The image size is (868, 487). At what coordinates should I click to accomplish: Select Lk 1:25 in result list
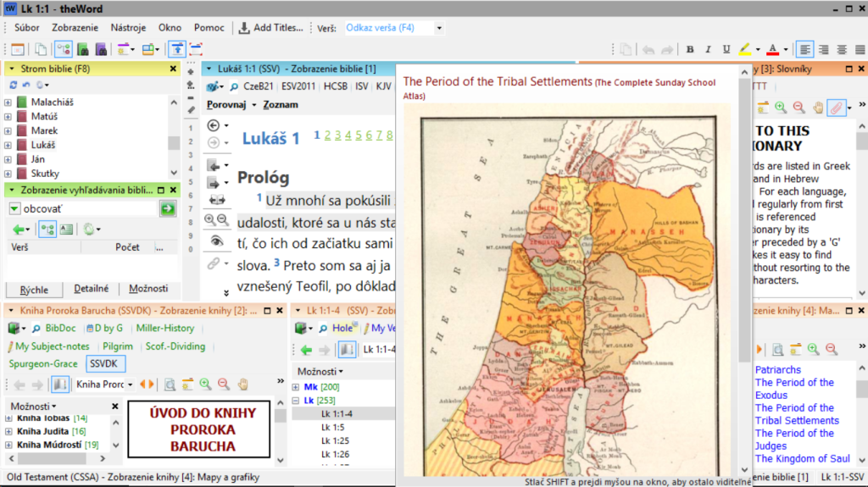333,440
